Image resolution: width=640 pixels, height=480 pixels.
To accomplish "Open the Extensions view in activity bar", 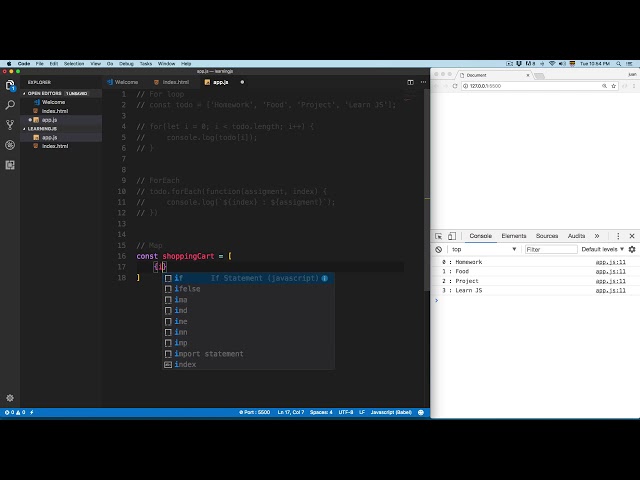I will 10,165.
